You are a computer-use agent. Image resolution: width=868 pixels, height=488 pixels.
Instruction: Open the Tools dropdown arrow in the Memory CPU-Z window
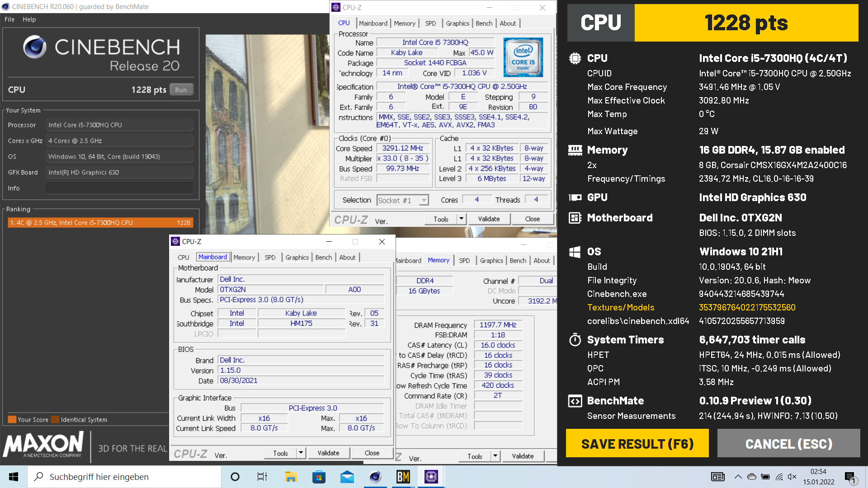pos(495,456)
